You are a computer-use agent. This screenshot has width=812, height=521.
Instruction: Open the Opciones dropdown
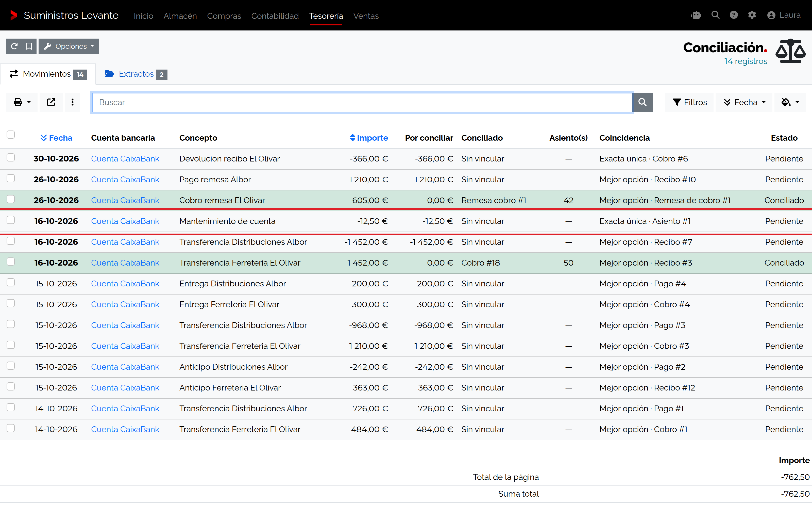point(69,46)
